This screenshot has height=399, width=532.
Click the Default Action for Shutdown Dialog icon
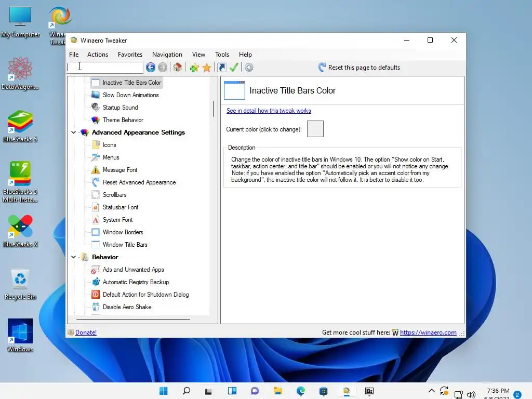96,295
